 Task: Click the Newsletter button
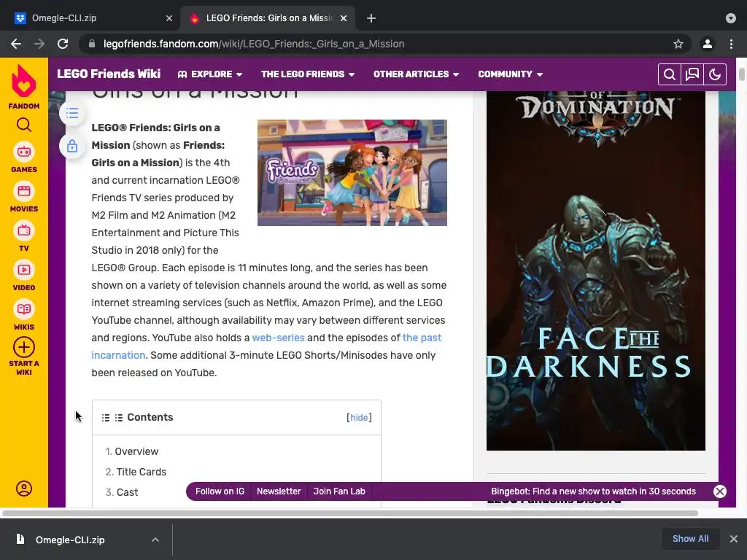pyautogui.click(x=279, y=491)
